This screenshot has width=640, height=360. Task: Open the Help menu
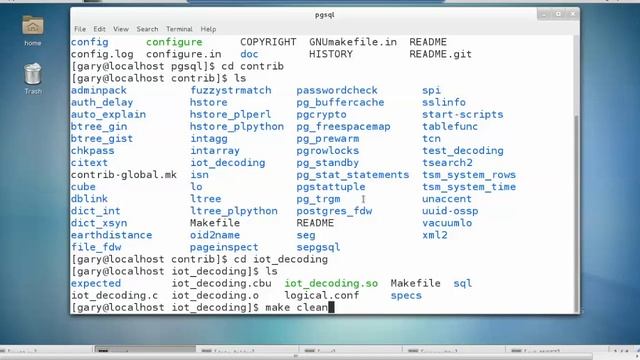click(208, 29)
